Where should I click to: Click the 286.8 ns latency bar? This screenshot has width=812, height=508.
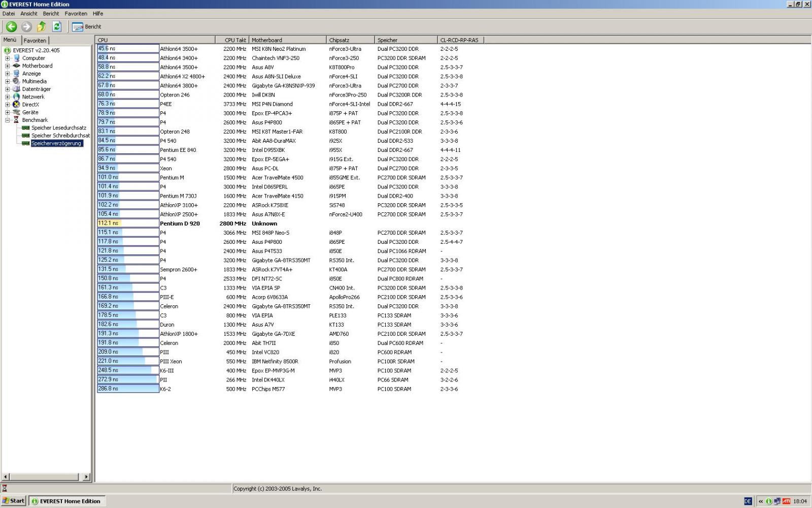[128, 389]
